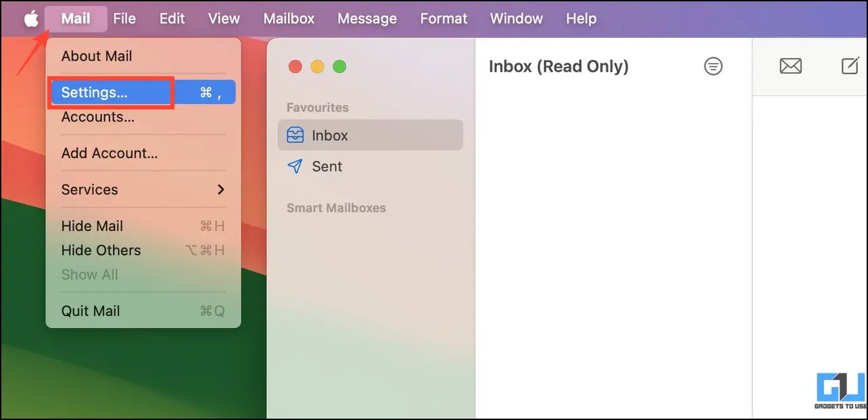Close the Mail window with red button
The width and height of the screenshot is (868, 420).
[295, 66]
